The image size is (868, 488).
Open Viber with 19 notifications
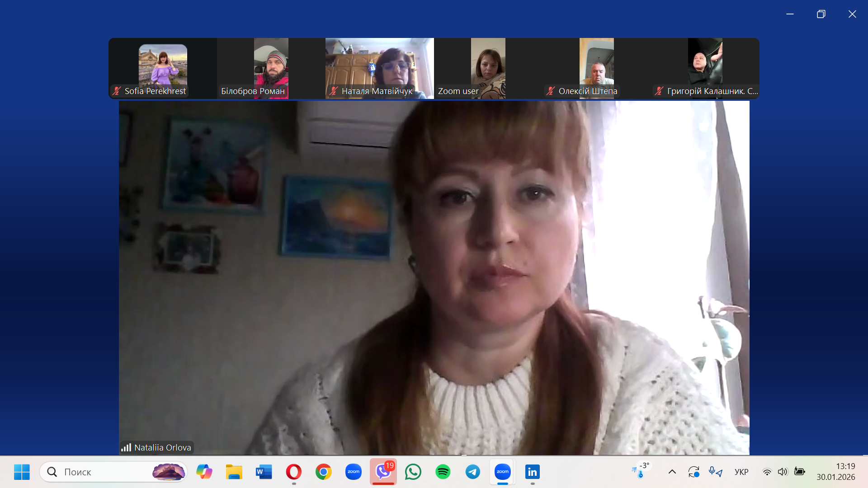point(383,472)
